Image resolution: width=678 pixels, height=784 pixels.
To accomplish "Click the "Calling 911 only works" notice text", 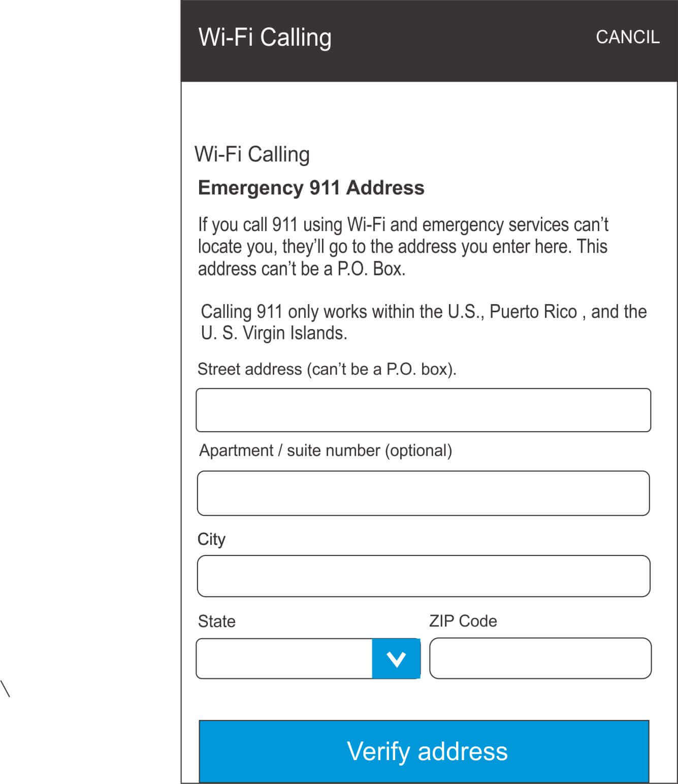I will [424, 322].
